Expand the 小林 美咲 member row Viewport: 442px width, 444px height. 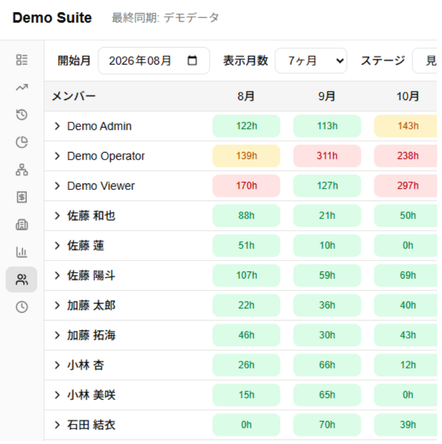pos(57,395)
